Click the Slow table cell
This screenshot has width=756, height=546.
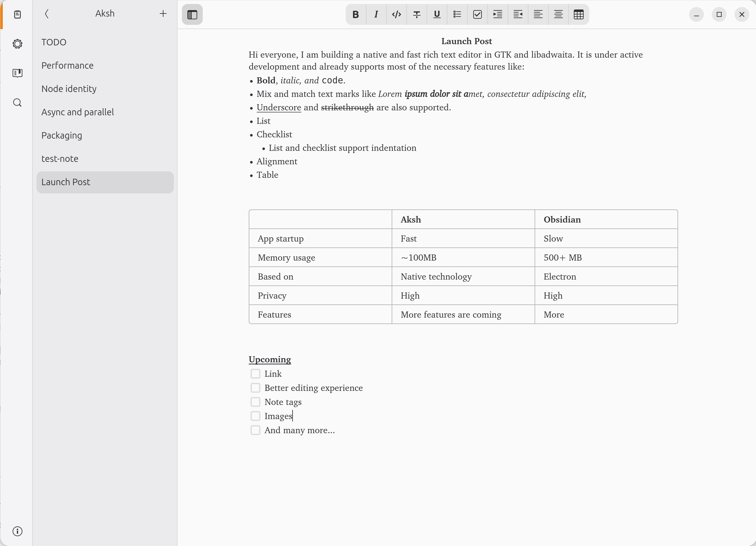[x=606, y=239]
